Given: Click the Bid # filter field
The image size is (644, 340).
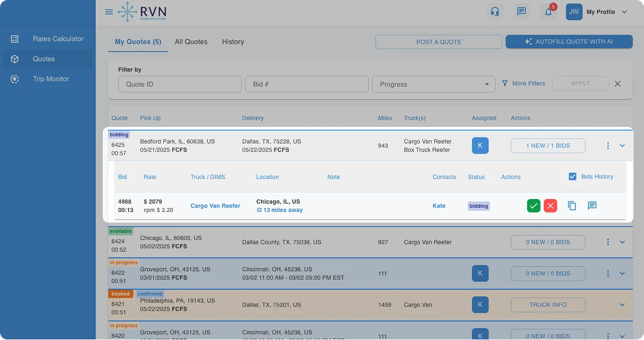Looking at the screenshot, I should [x=307, y=84].
